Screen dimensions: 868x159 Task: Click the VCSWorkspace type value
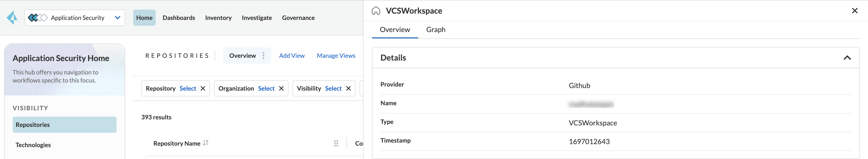pyautogui.click(x=593, y=123)
